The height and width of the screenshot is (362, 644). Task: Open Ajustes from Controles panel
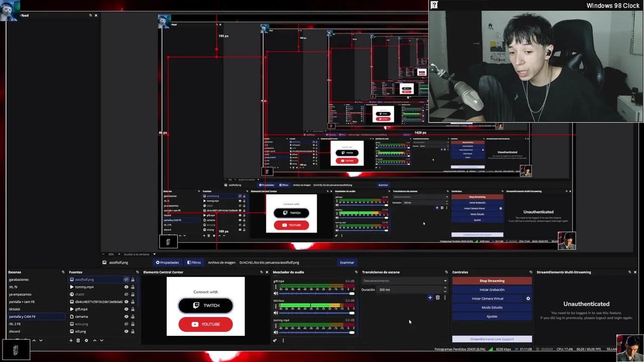pyautogui.click(x=492, y=316)
